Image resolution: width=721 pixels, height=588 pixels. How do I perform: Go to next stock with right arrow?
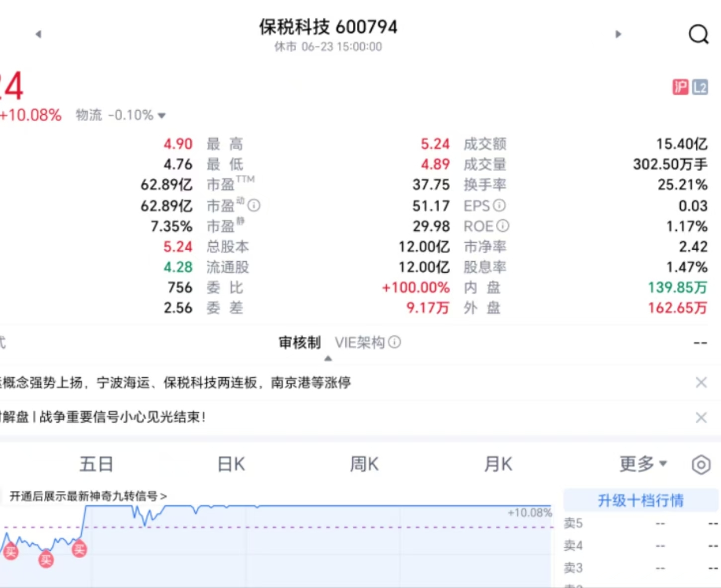[618, 34]
